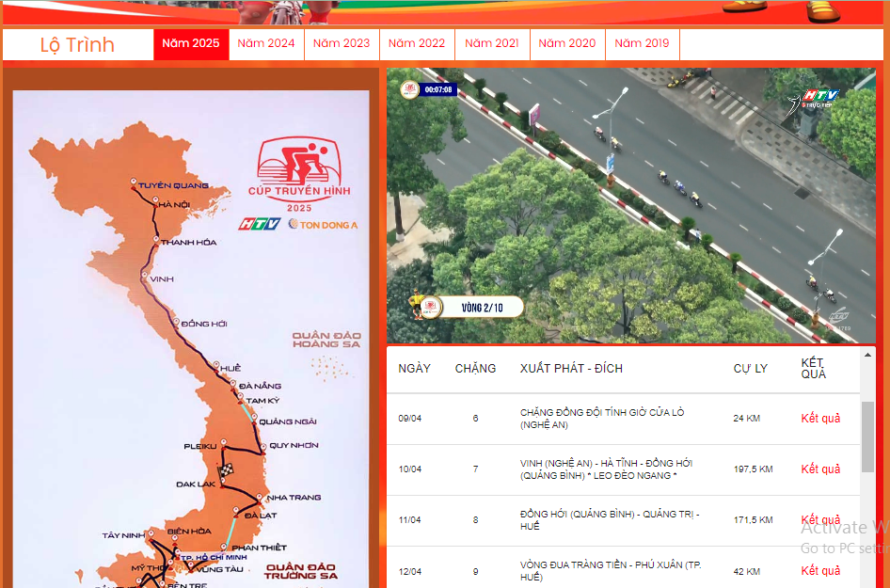This screenshot has width=890, height=588.
Task: Switch to Năm 2021 tab
Action: 492,43
